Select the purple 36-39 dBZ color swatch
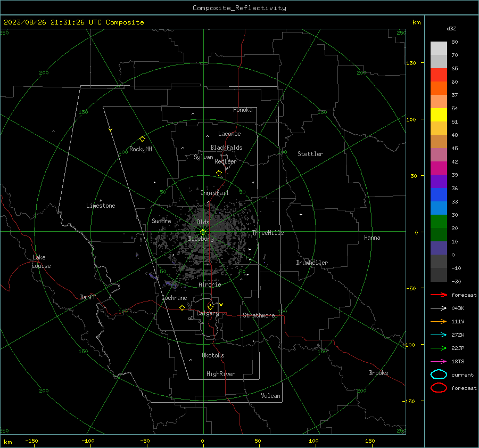Image resolution: width=479 pixels, height=448 pixels. pos(439,182)
